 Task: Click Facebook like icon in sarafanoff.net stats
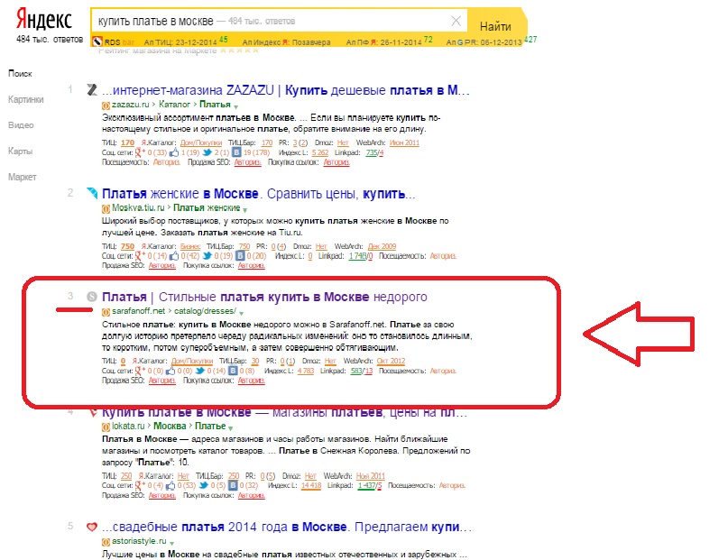click(170, 371)
